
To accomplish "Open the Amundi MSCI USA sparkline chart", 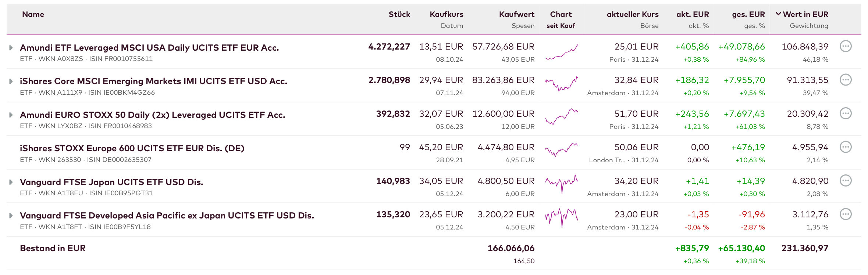I will point(562,52).
